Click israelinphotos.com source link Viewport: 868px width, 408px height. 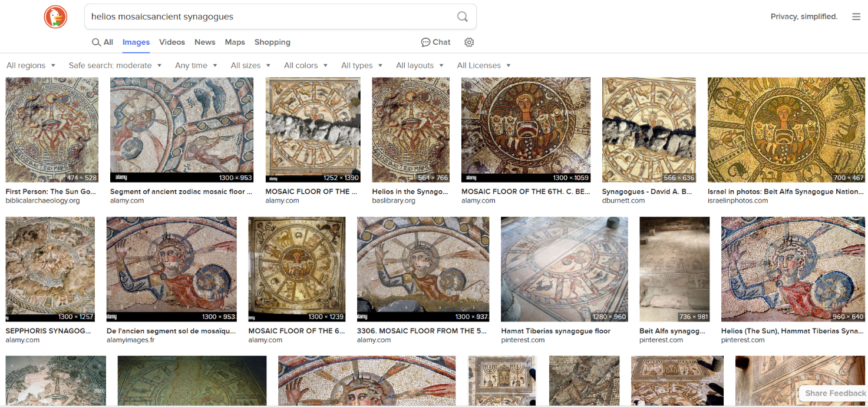738,201
